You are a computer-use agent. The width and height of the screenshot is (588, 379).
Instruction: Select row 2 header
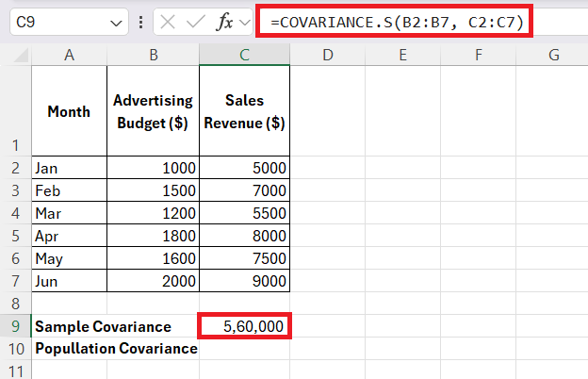(16, 168)
